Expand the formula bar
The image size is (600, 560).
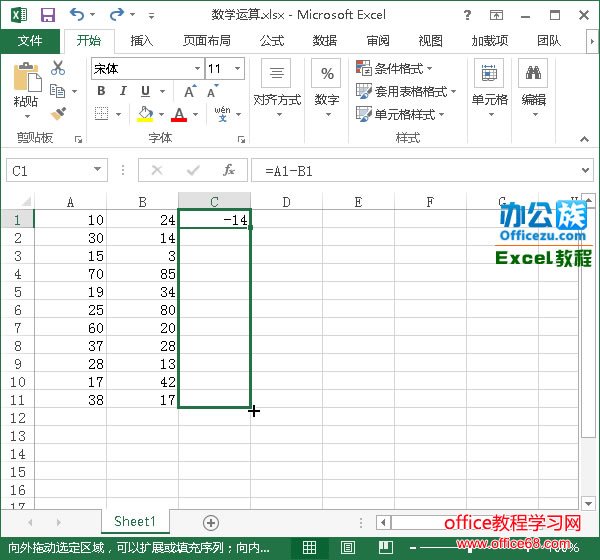click(585, 170)
